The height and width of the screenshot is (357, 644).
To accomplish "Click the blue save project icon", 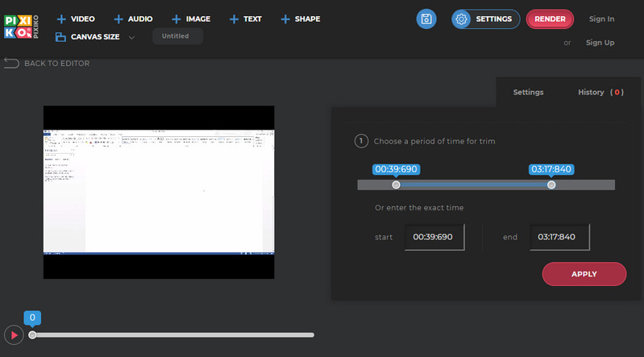I will pyautogui.click(x=426, y=19).
